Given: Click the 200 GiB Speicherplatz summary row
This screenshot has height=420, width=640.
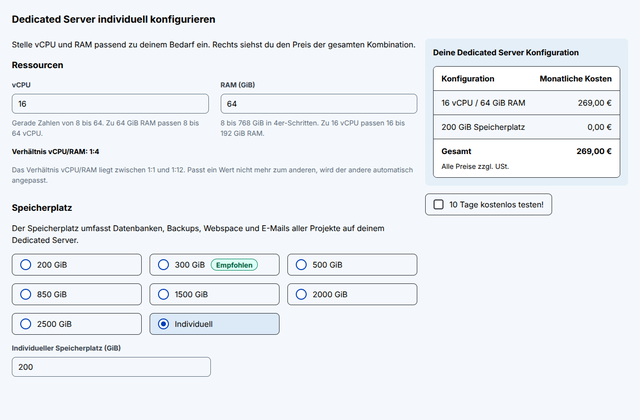Looking at the screenshot, I should pyautogui.click(x=527, y=127).
